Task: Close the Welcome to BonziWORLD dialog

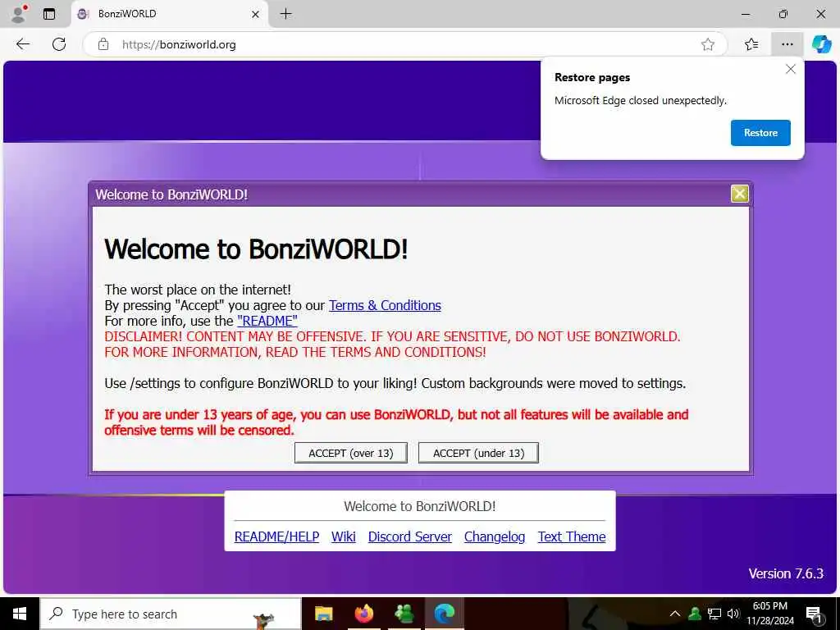Action: pyautogui.click(x=739, y=194)
